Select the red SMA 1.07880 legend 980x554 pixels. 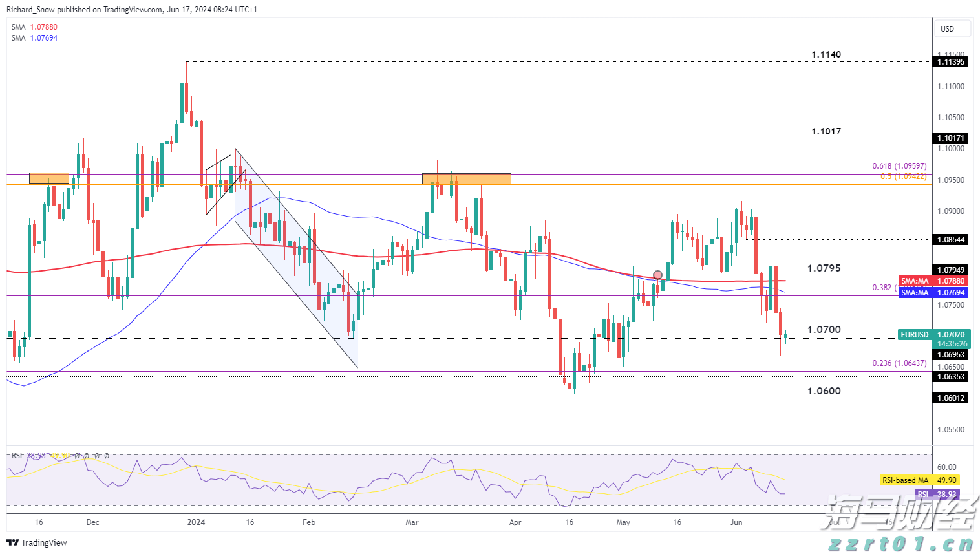coord(34,27)
